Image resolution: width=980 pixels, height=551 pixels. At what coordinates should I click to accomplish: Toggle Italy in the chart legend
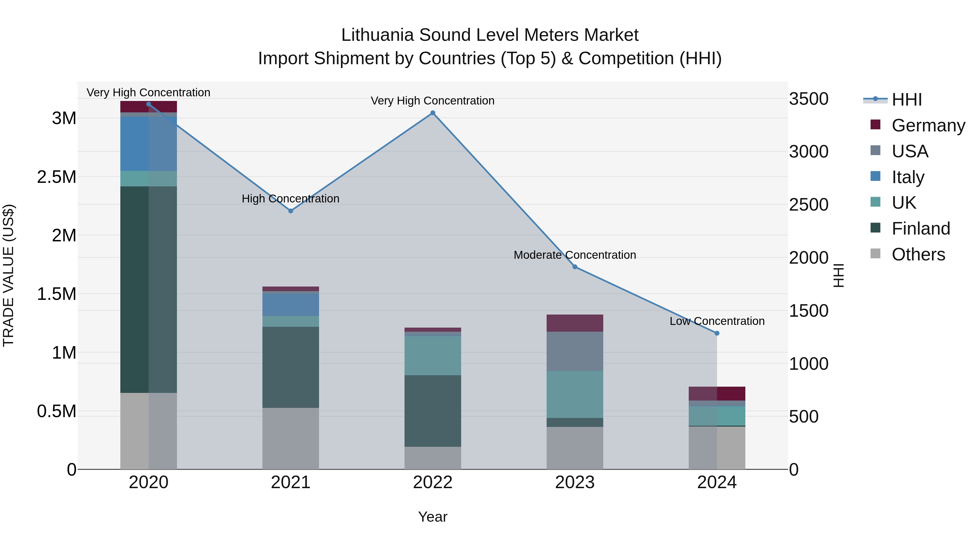click(x=897, y=177)
